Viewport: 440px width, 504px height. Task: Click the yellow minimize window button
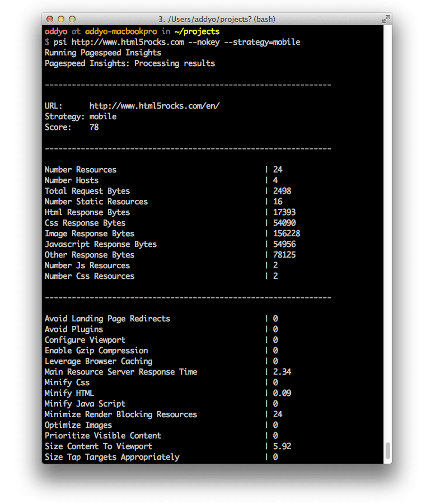[62, 19]
